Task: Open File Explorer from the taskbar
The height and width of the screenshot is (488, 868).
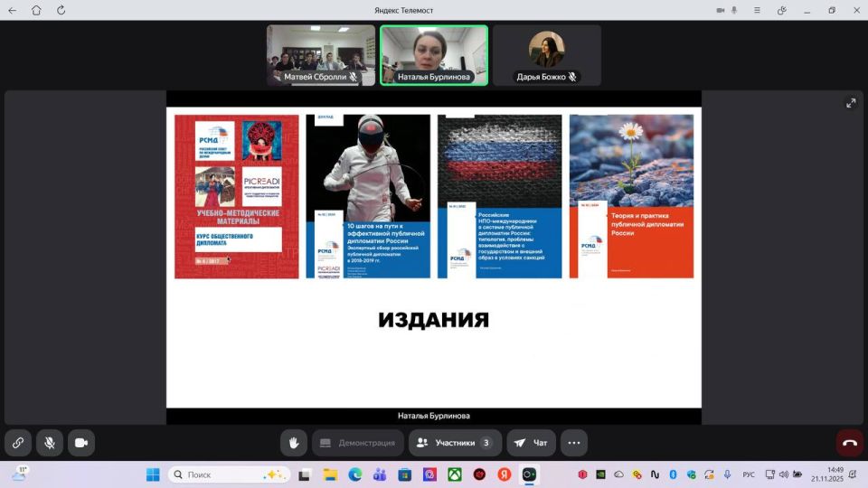Action: (x=331, y=474)
